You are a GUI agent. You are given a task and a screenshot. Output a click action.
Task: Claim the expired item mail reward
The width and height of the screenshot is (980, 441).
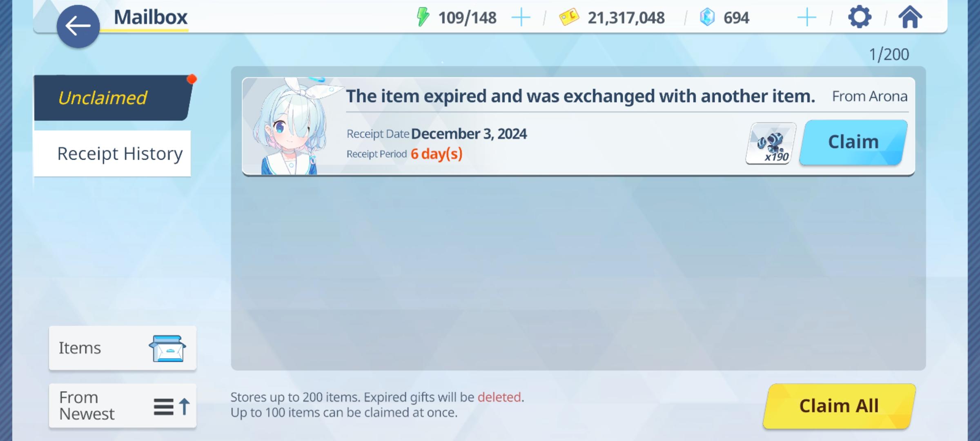(x=853, y=142)
